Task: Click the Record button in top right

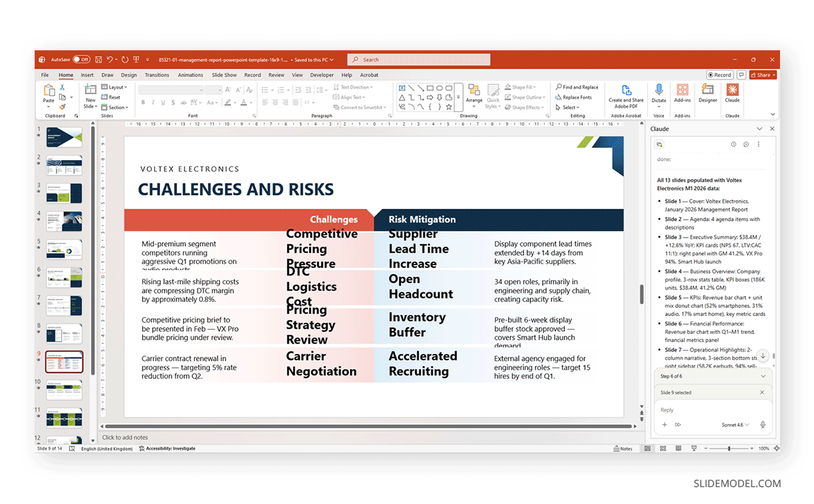Action: point(720,75)
